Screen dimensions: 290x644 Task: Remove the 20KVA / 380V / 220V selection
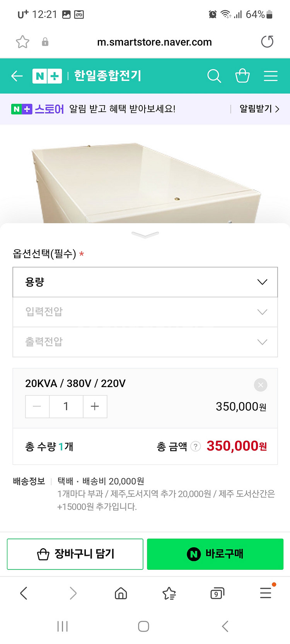coord(261,385)
